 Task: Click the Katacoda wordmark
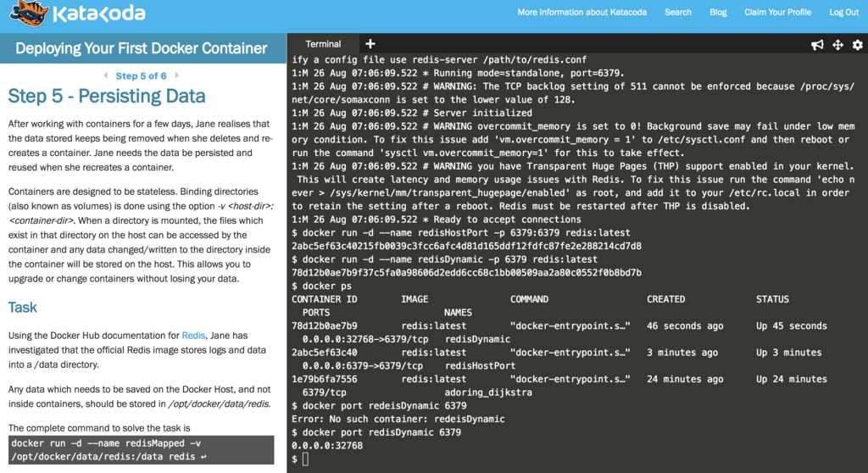[99, 14]
